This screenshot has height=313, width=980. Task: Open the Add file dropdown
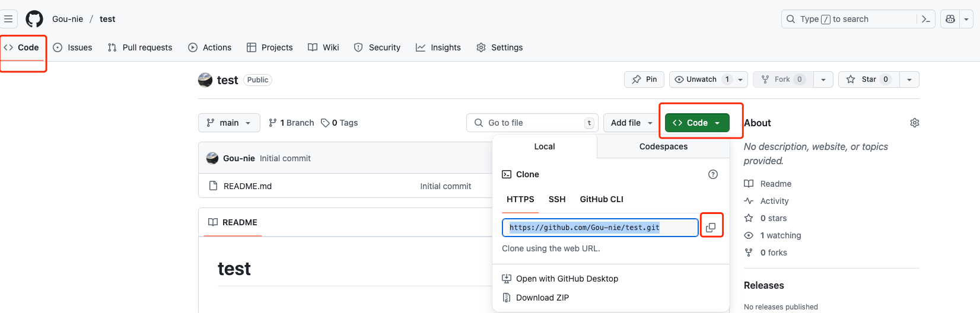point(632,123)
